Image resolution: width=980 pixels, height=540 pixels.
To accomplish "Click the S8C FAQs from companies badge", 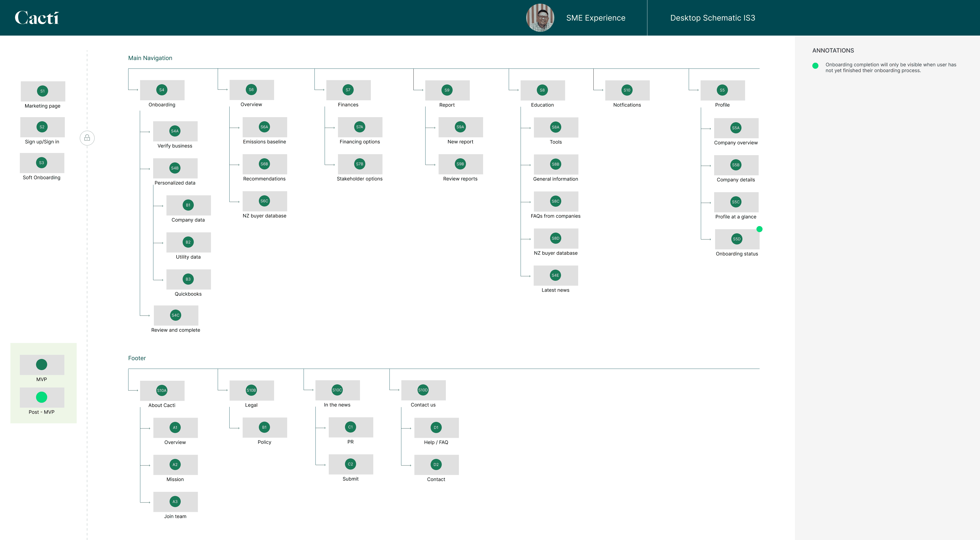I will point(556,201).
